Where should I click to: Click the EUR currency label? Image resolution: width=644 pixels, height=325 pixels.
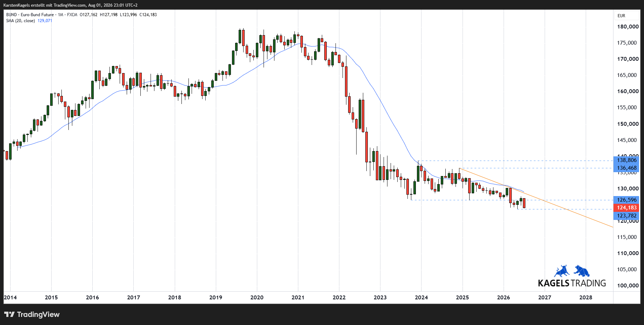[x=621, y=16]
